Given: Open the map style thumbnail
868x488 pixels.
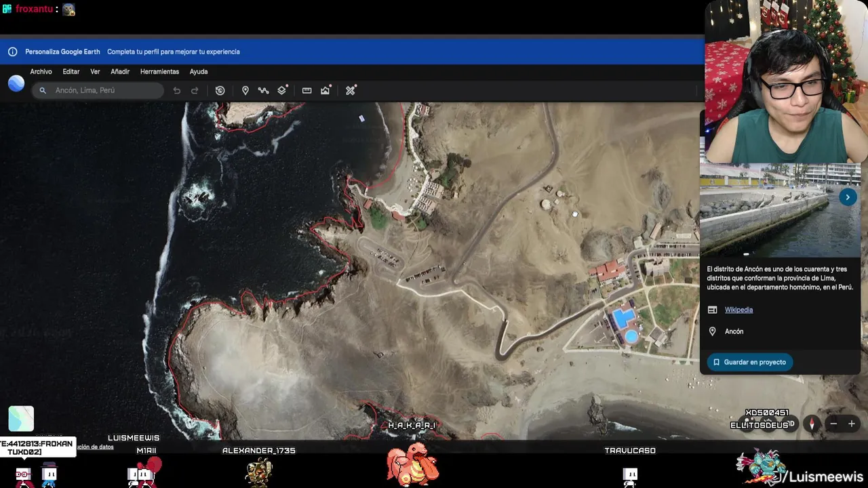Looking at the screenshot, I should point(21,419).
